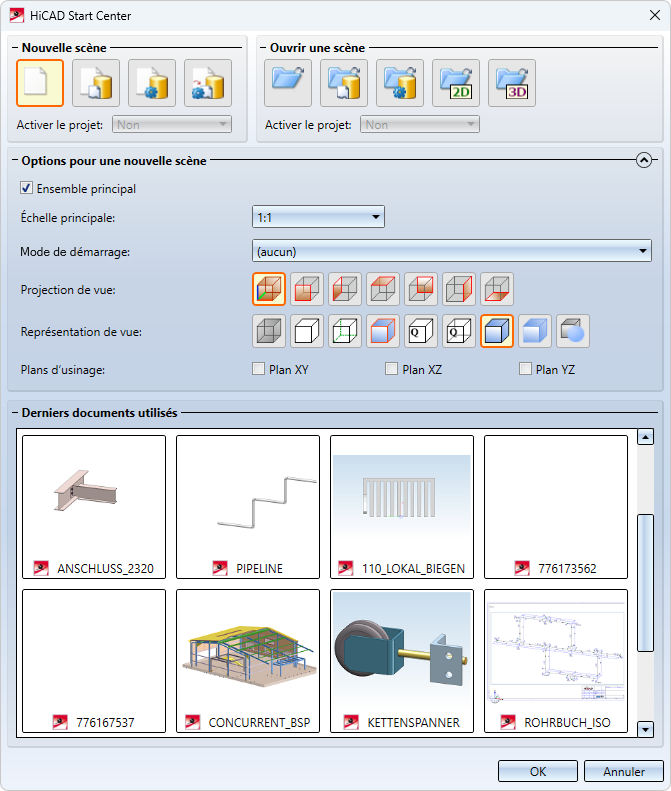Viewport: 671px width, 791px height.
Task: Select shaded blue cube with red edges representation
Action: click(383, 331)
